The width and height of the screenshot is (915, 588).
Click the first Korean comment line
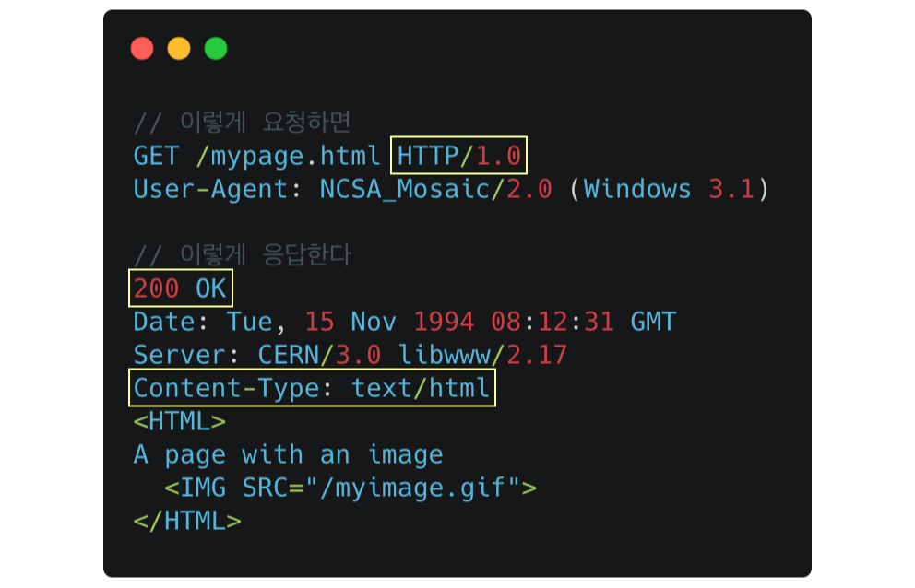[x=242, y=122]
